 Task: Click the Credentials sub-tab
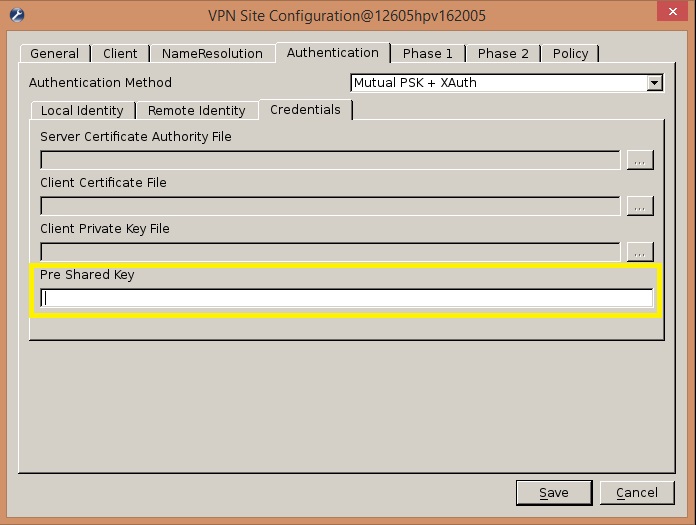click(305, 110)
